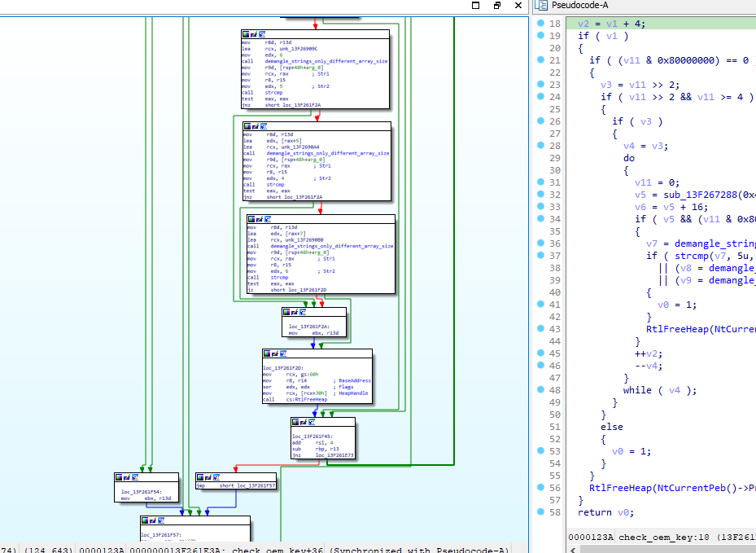Click node color icon in unk_13F26909C block

click(246, 34)
